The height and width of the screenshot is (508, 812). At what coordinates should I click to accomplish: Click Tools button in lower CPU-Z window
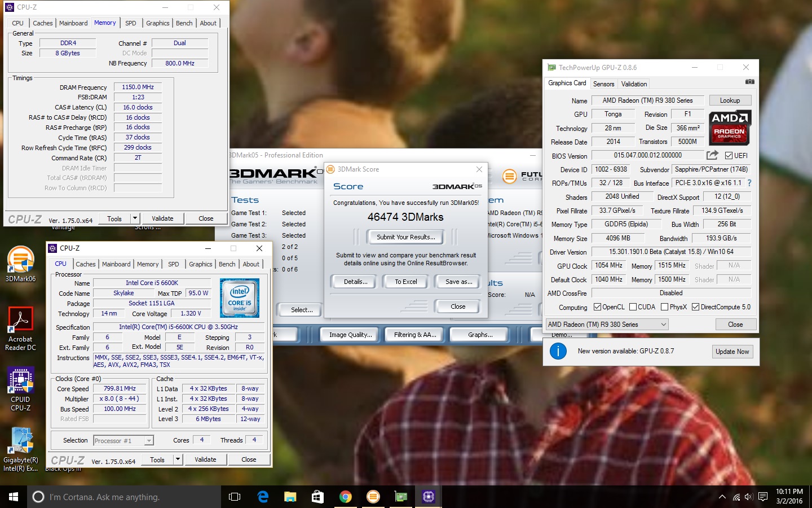point(157,459)
